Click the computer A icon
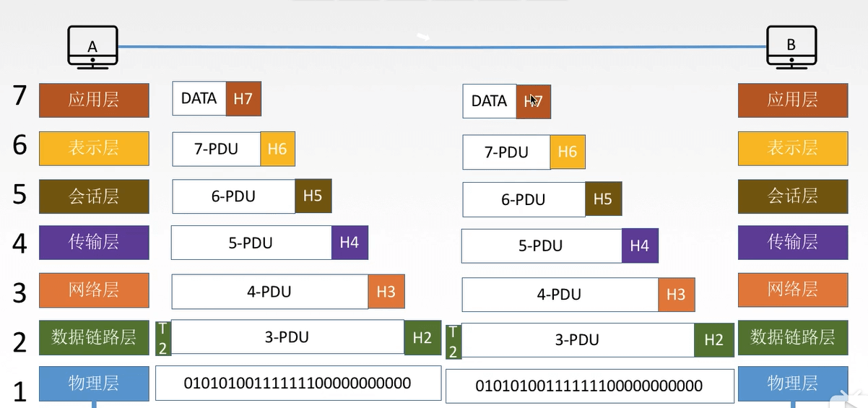Image resolution: width=868 pixels, height=408 pixels. pyautogui.click(x=92, y=46)
